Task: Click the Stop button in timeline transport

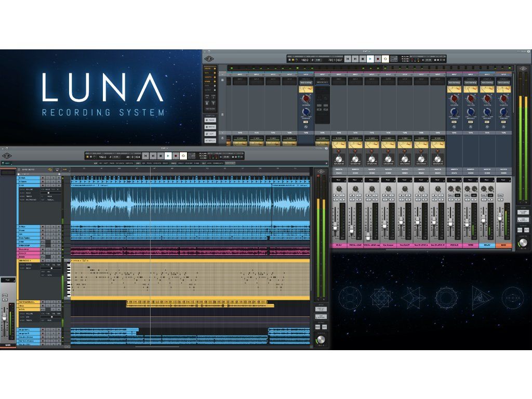Action: tap(161, 156)
